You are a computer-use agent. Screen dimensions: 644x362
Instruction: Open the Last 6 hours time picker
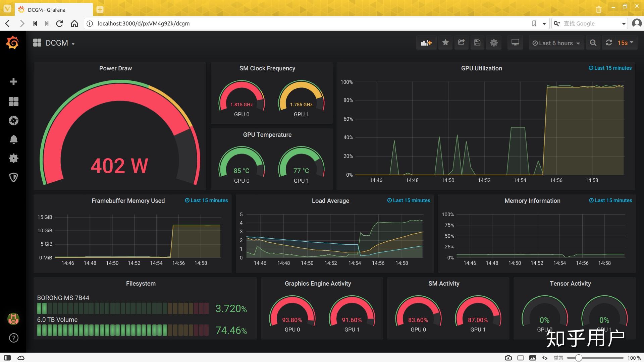coord(556,43)
